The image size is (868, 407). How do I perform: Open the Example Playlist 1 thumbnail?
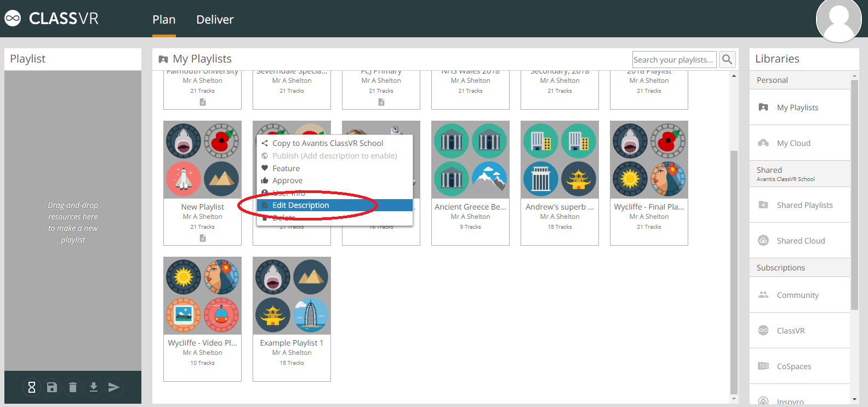pos(292,296)
